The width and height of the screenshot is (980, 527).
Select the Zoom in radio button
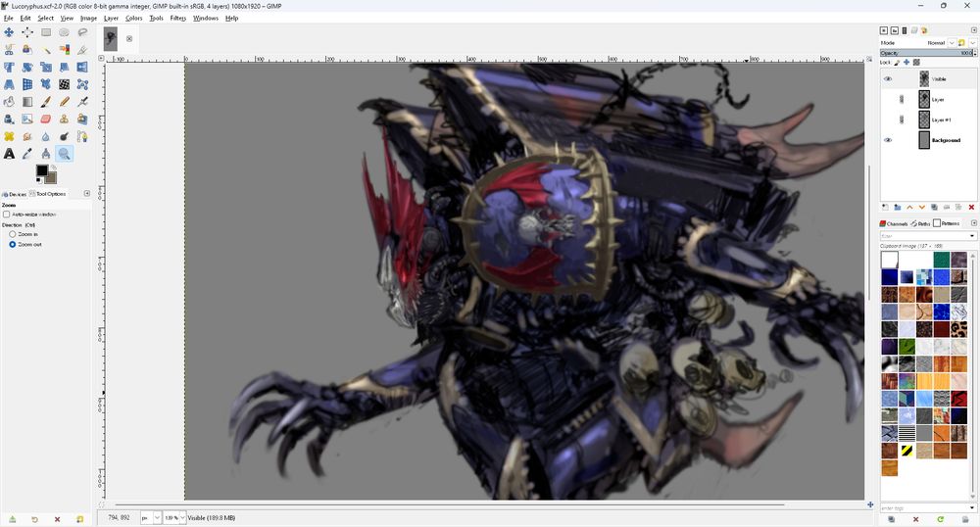(13, 235)
